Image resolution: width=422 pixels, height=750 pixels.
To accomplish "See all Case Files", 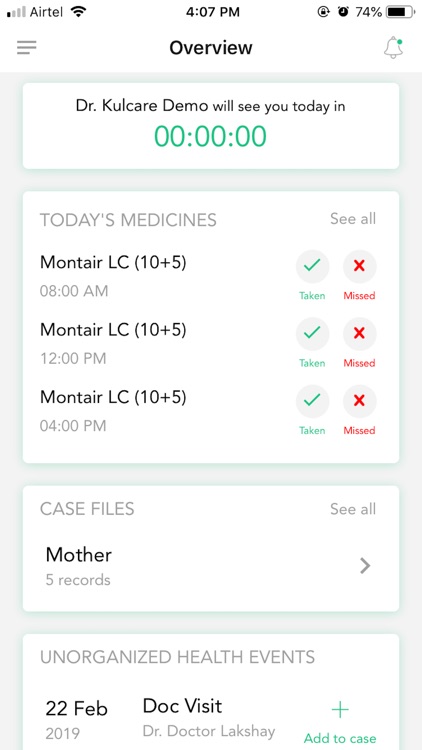I will click(353, 509).
